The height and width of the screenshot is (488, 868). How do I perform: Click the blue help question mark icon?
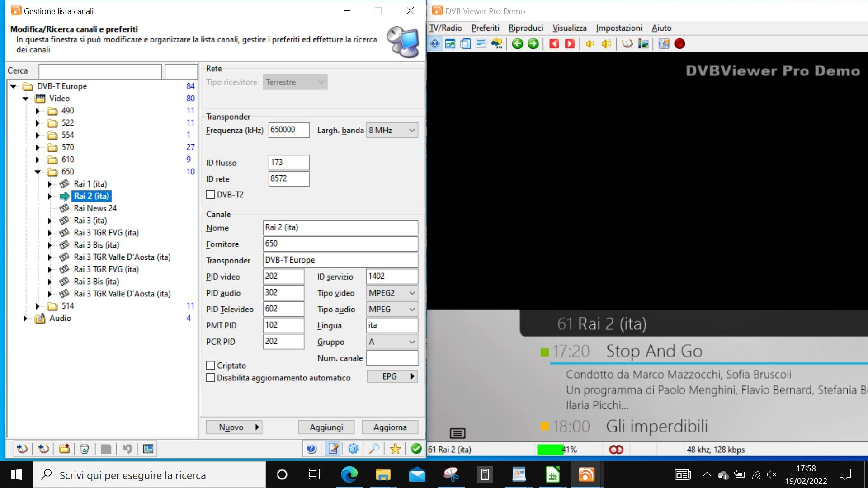[311, 449]
